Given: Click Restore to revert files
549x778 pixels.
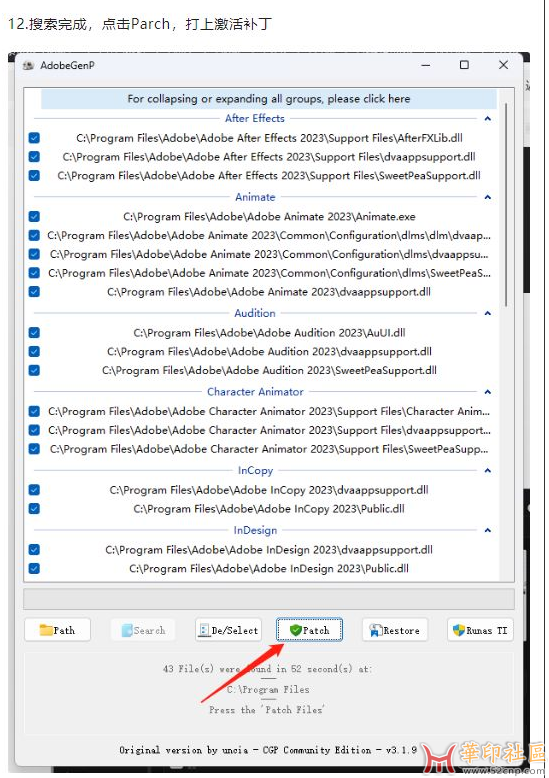Looking at the screenshot, I should click(x=395, y=630).
